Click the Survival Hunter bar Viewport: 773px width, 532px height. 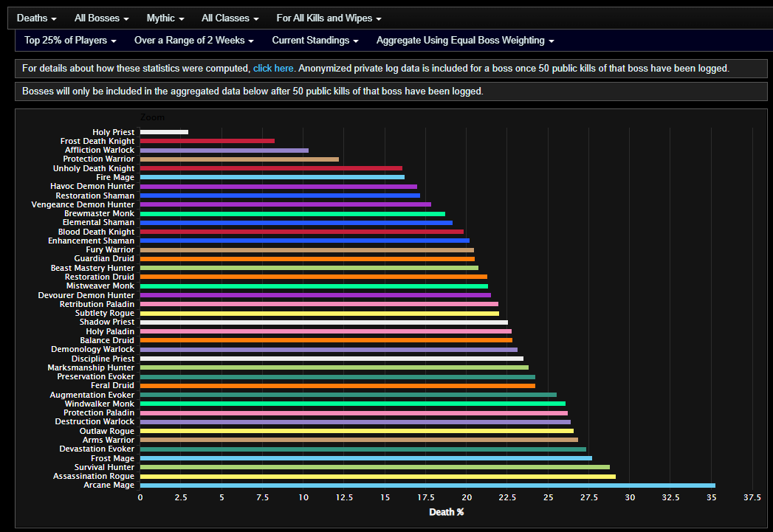(374, 467)
